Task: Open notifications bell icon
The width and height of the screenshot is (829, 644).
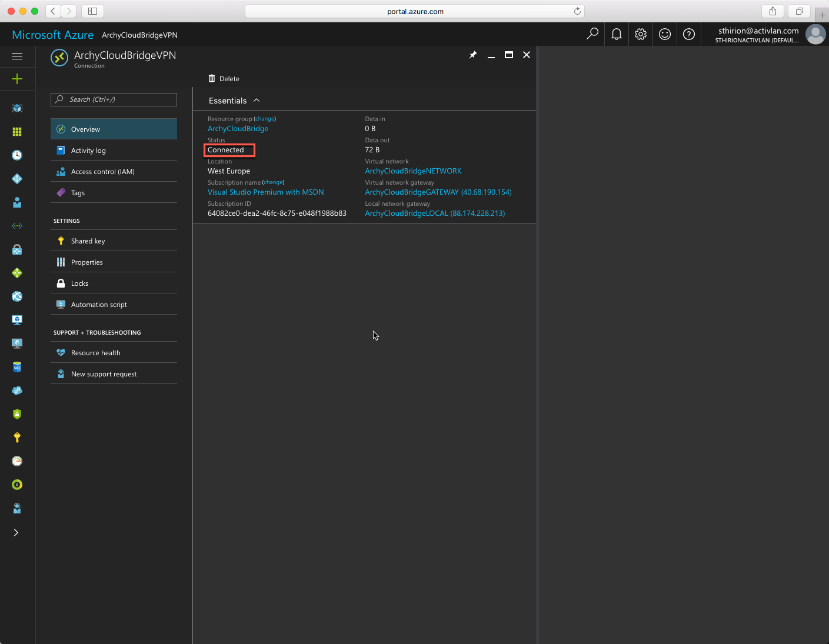Action: (x=617, y=34)
